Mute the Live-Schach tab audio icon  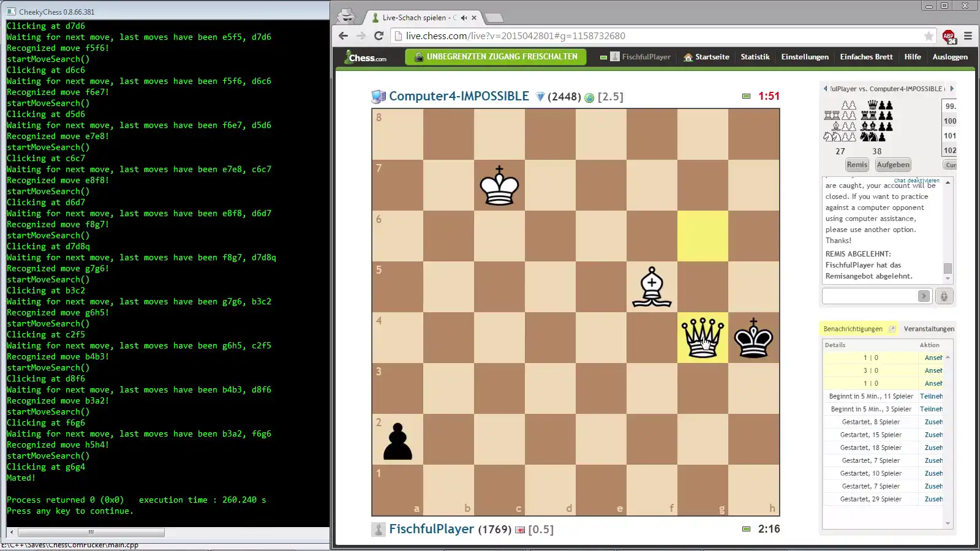[x=464, y=18]
